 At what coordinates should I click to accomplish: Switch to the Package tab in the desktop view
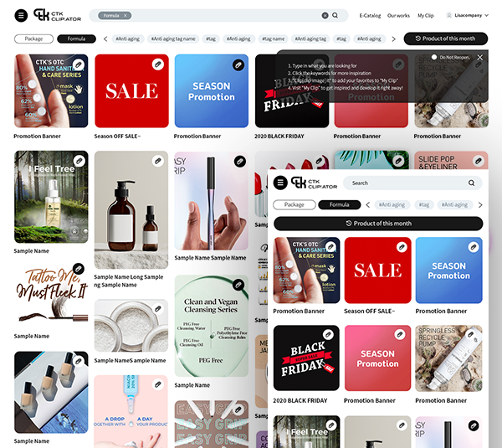(33, 39)
